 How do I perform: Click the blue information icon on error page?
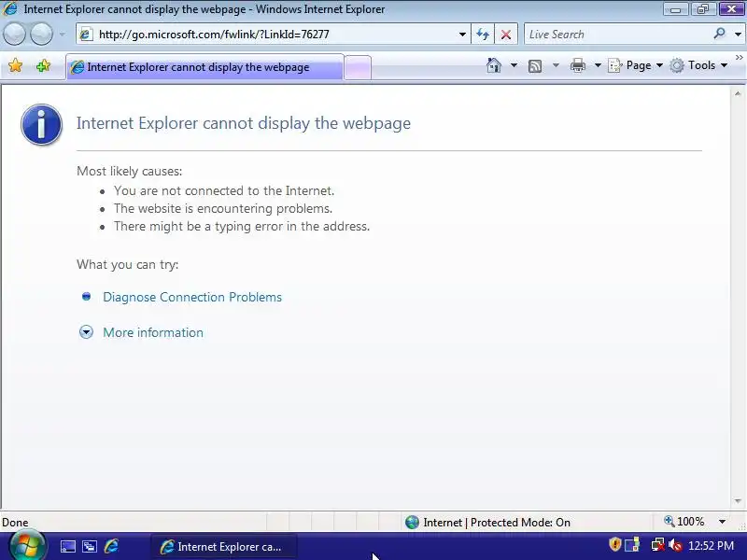point(41,125)
